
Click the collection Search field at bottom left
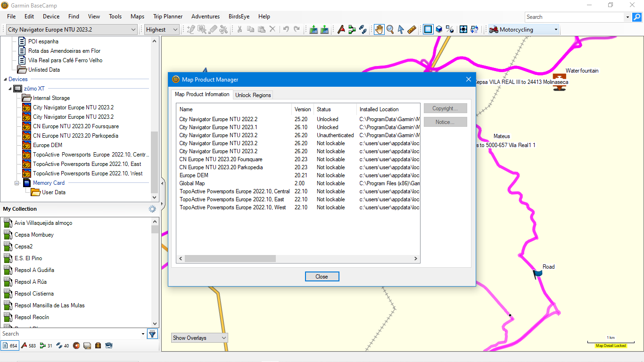pos(71,334)
